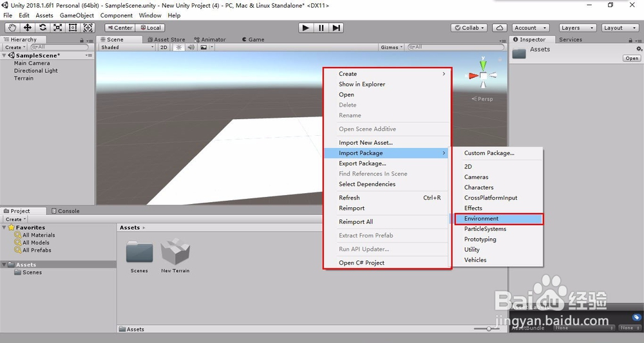Open Collab dropdown

pos(469,28)
